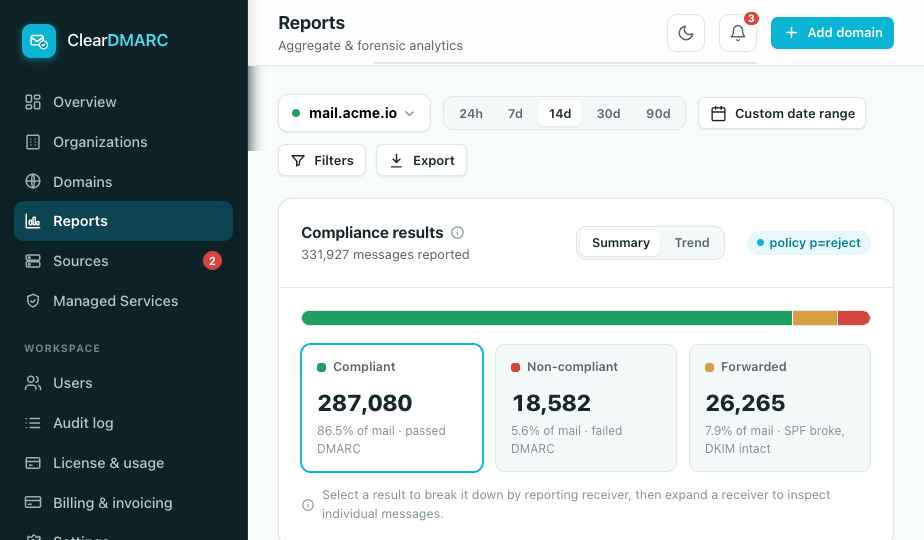Click the Sources server icon

(x=33, y=261)
